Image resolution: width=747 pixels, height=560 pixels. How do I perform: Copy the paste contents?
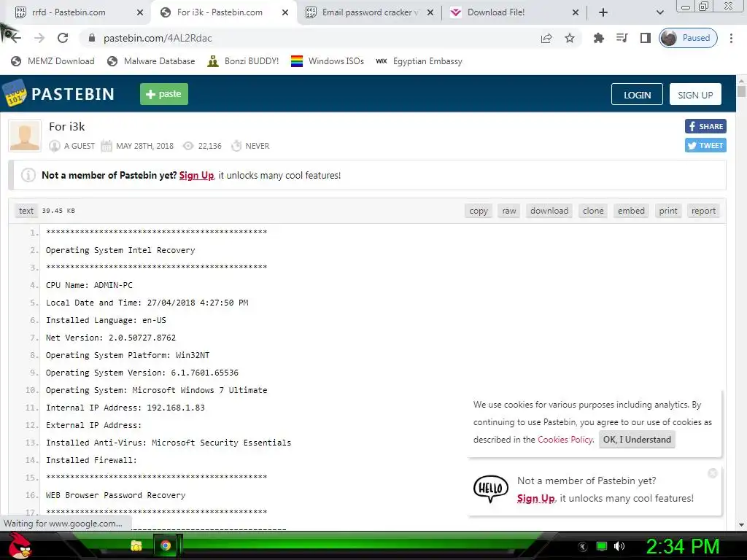click(x=479, y=211)
